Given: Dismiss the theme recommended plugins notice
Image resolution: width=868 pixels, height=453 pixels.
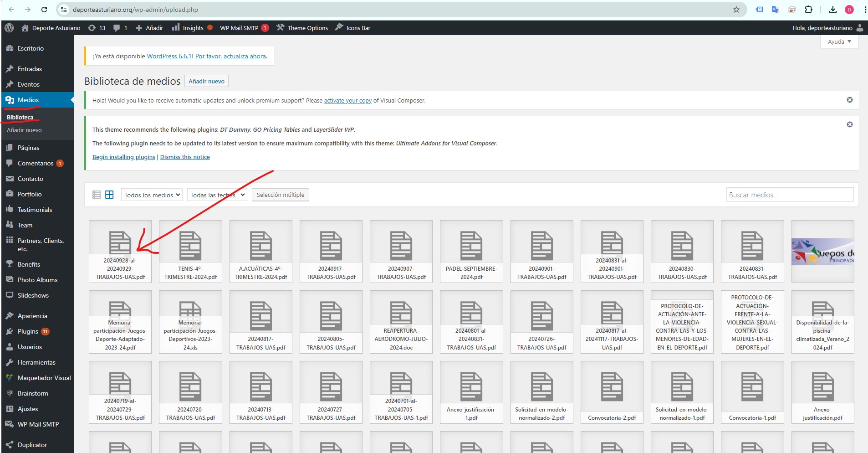Looking at the screenshot, I should pos(849,124).
